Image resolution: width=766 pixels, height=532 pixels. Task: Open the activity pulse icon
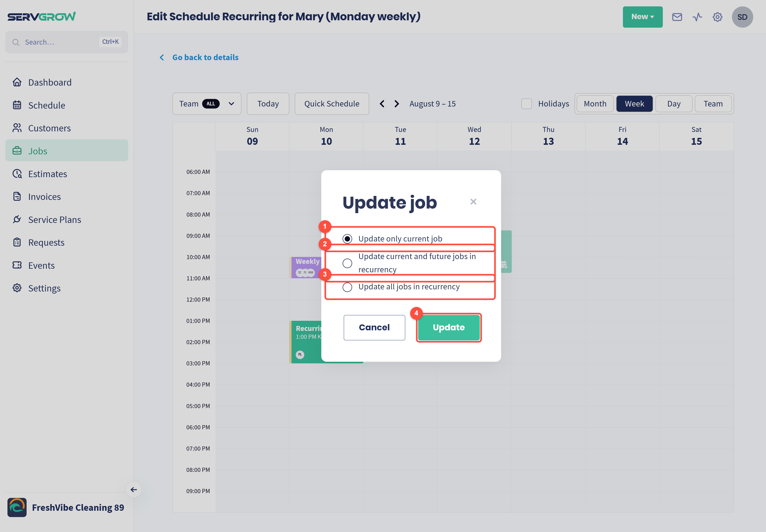697,17
